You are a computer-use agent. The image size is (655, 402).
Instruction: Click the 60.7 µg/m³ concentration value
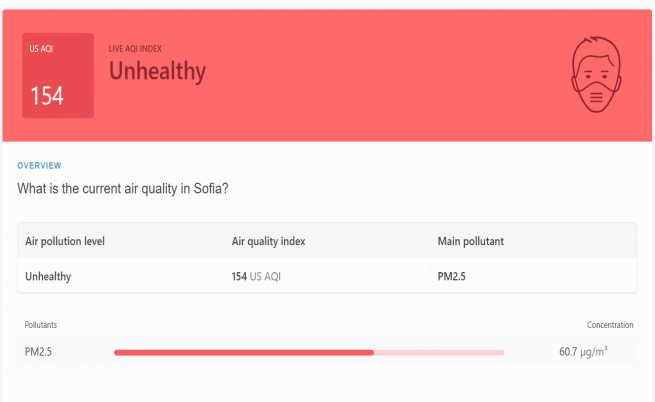click(x=583, y=352)
